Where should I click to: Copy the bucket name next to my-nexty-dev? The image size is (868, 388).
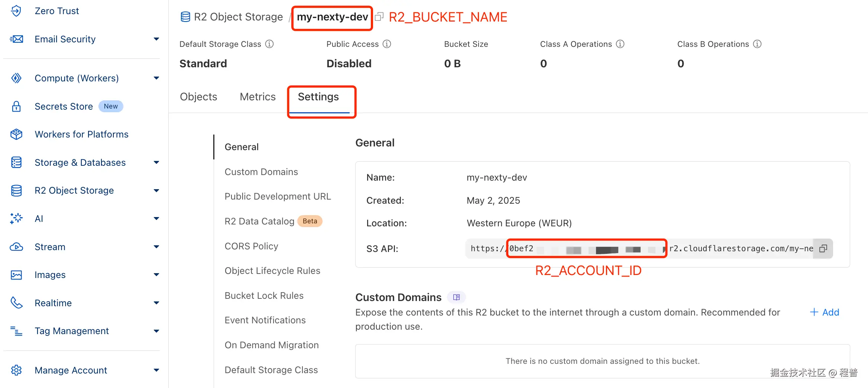(x=379, y=17)
